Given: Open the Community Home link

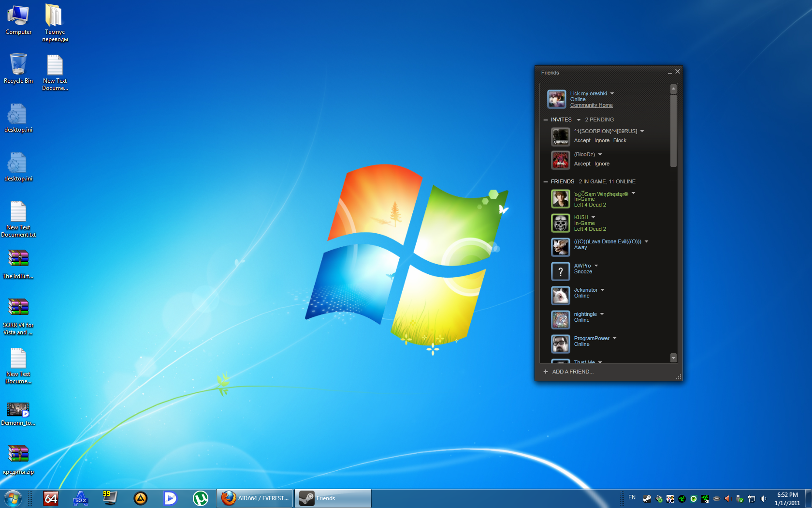Looking at the screenshot, I should pos(591,105).
